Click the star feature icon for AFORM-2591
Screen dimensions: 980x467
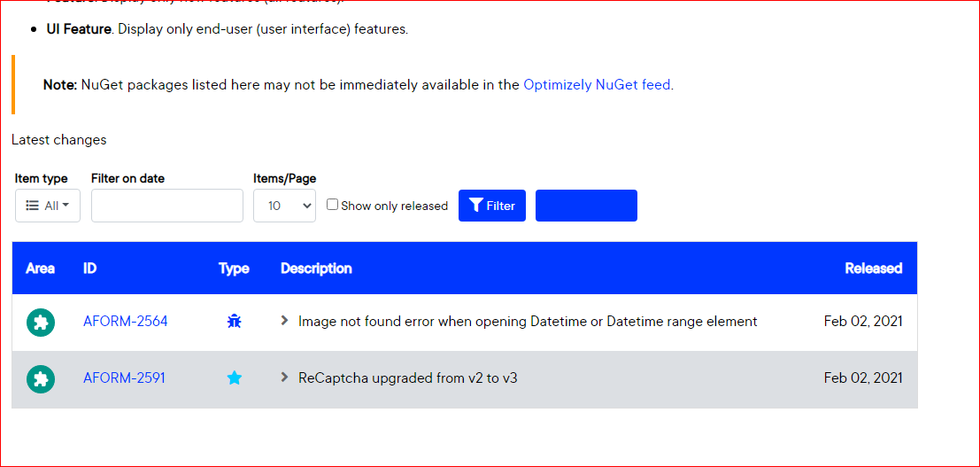(234, 378)
